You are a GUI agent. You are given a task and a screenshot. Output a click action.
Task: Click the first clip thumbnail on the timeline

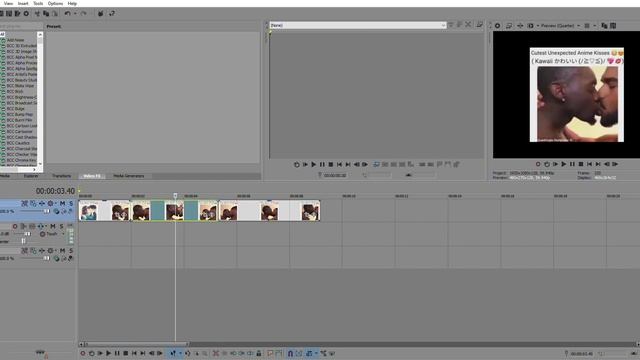point(89,211)
